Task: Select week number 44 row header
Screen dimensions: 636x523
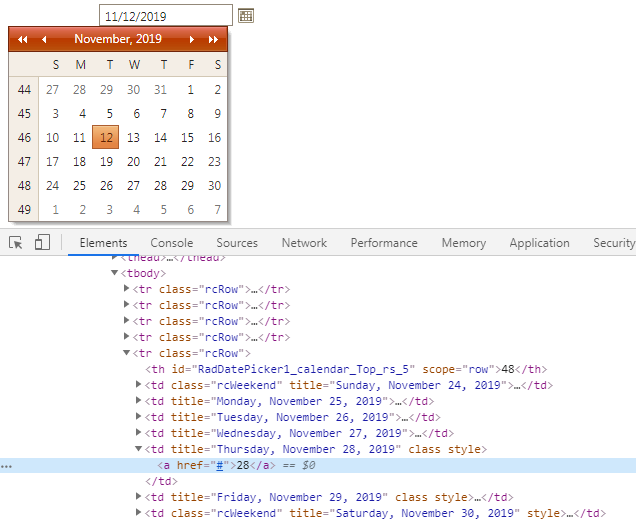Action: tap(24, 89)
